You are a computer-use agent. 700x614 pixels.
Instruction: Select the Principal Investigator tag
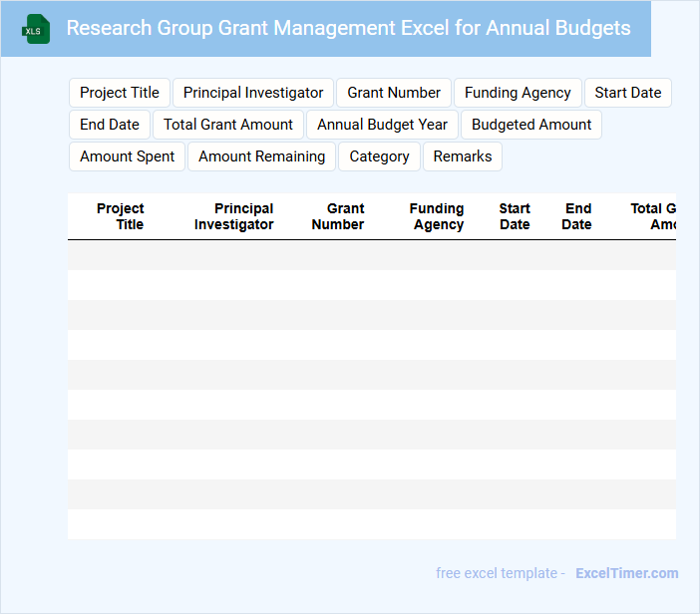(x=253, y=93)
